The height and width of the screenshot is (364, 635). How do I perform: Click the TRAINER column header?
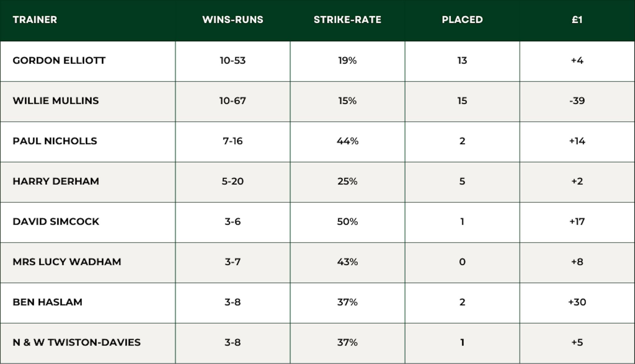pos(35,20)
